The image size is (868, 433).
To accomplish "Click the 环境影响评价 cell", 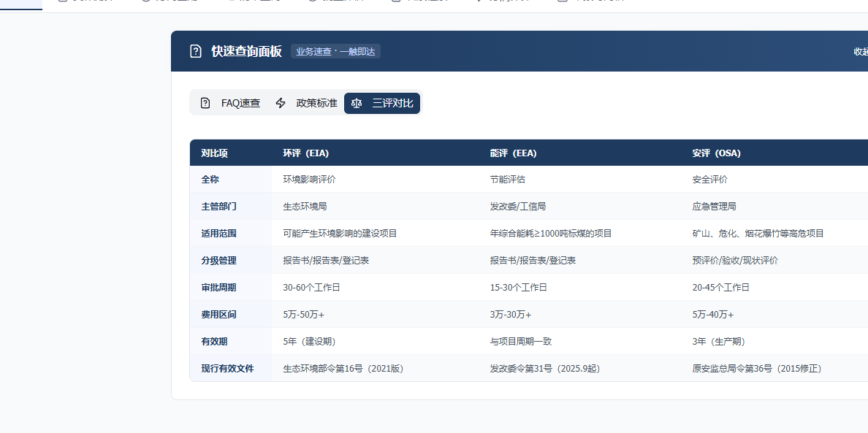I will coord(310,179).
